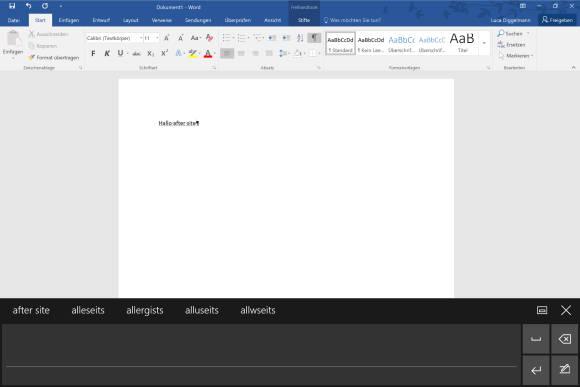
Task: Choose the 'alleseits' handwriting suggestion
Action: tap(88, 310)
